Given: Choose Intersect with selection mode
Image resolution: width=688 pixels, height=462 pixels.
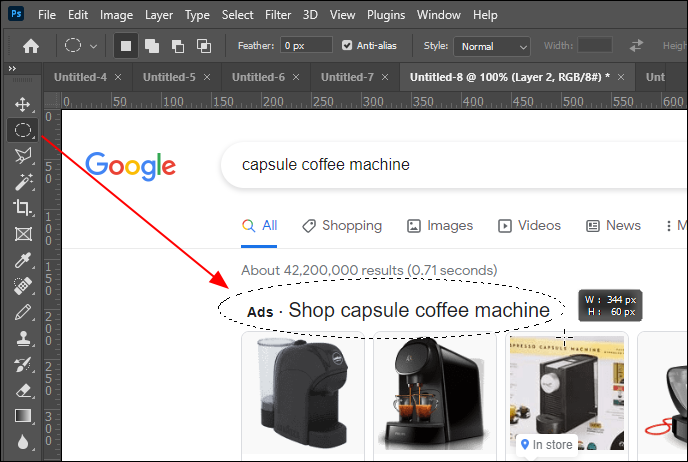Looking at the screenshot, I should coord(204,46).
